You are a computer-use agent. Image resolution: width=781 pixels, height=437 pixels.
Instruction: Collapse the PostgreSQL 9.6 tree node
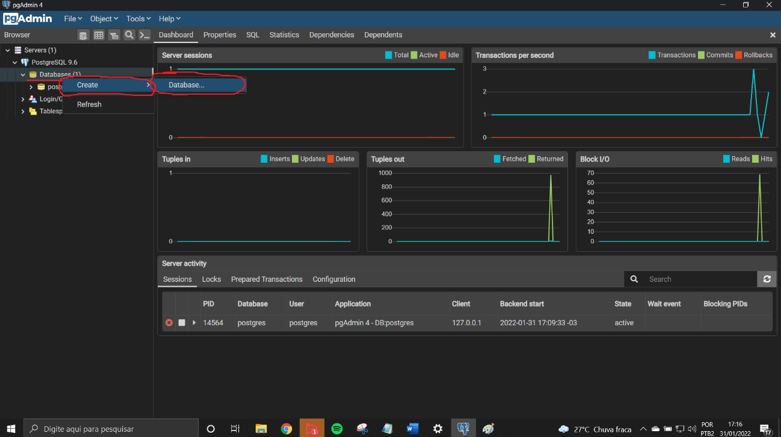[15, 62]
